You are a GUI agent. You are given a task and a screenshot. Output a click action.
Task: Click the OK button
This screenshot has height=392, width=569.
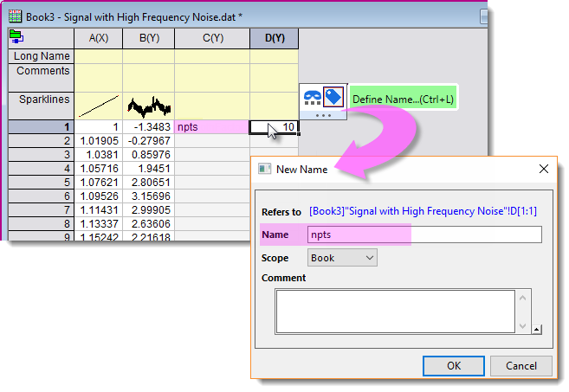click(x=454, y=365)
